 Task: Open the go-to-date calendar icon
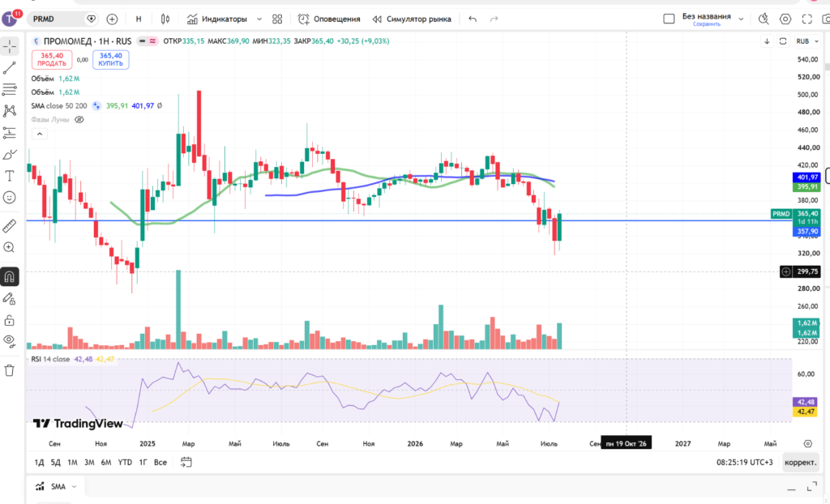pyautogui.click(x=186, y=462)
